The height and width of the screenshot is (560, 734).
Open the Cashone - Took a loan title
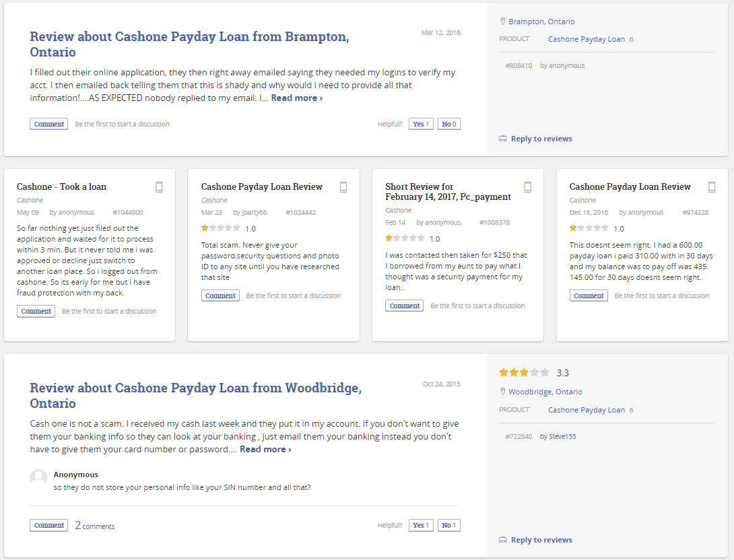[x=61, y=186]
